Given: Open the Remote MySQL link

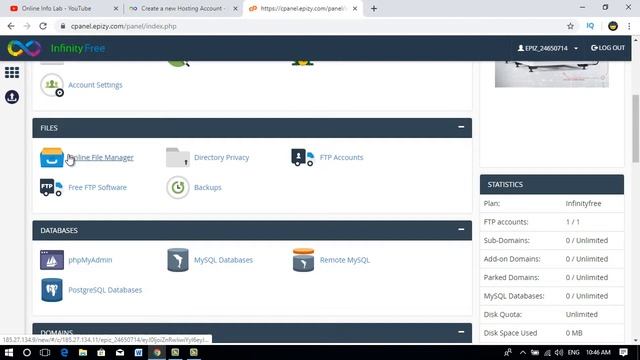Looking at the screenshot, I should [345, 260].
